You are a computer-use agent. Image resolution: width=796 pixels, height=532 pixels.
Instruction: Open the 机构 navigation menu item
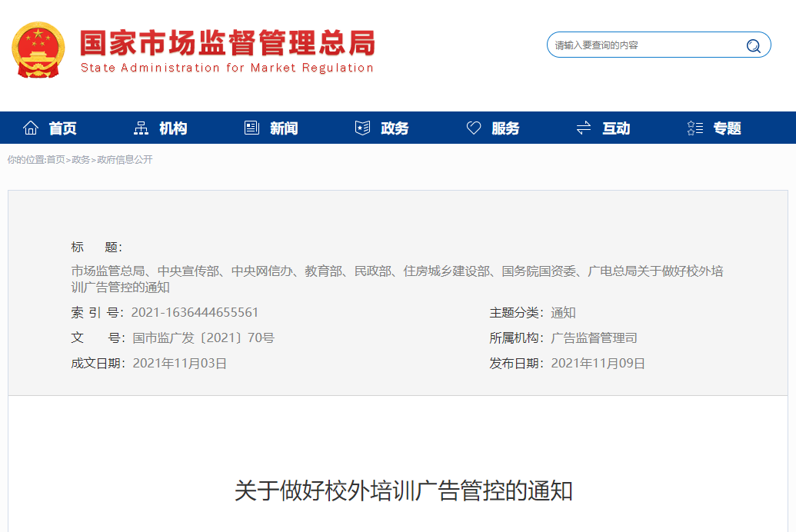click(x=173, y=128)
